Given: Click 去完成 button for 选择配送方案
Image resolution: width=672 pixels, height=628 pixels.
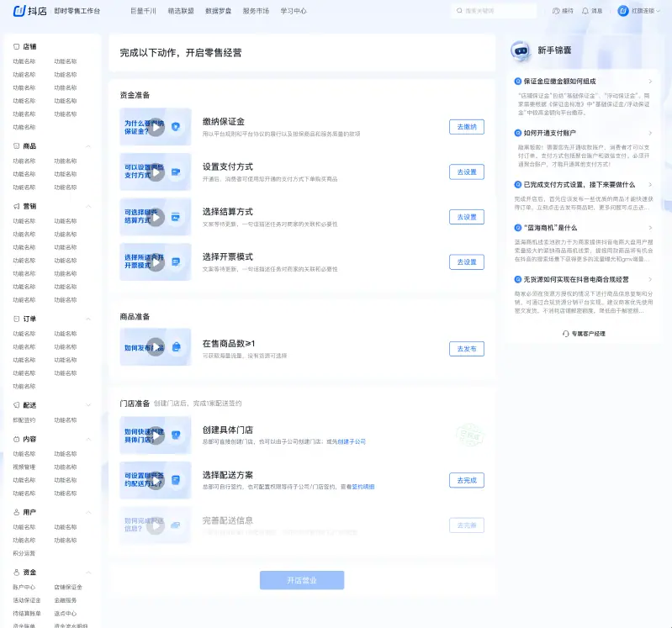Looking at the screenshot, I should (x=467, y=480).
